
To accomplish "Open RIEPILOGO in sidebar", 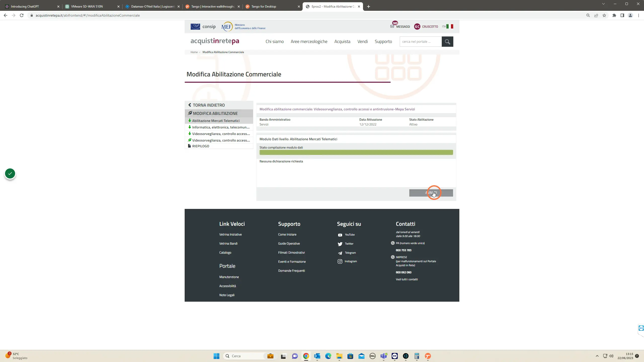I will click(219, 146).
